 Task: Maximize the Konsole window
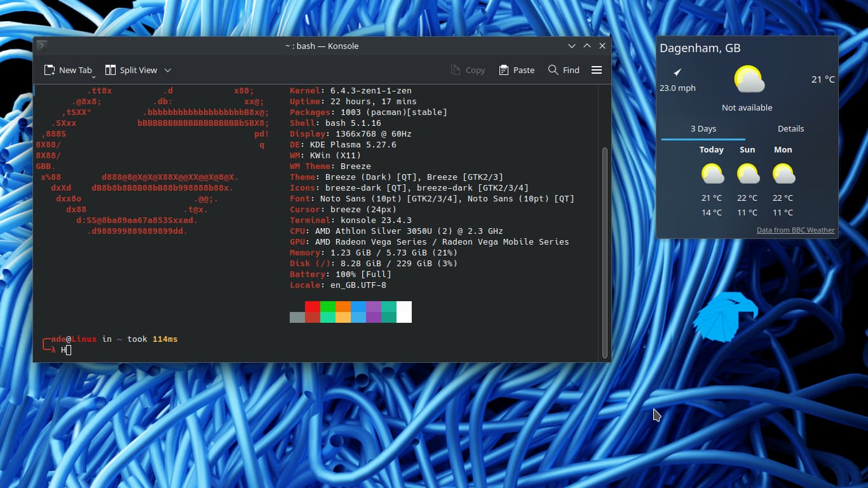point(587,46)
